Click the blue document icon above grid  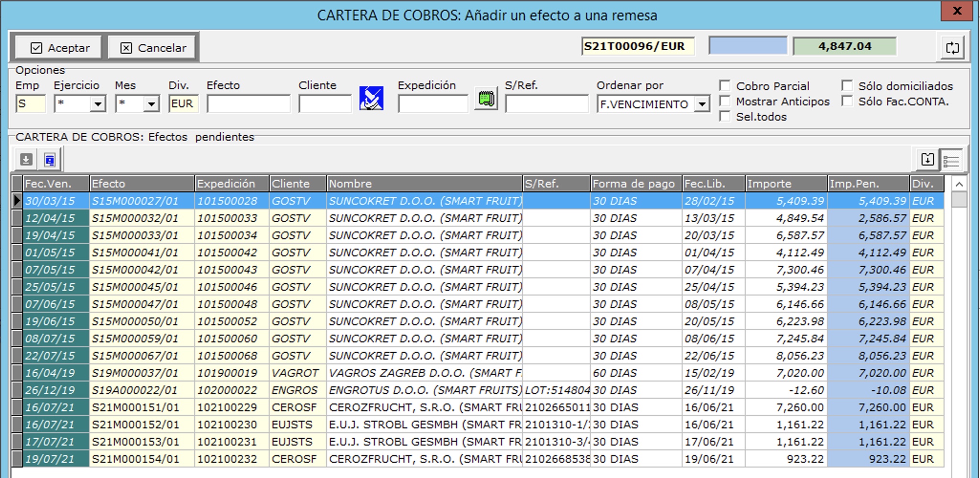coord(49,160)
